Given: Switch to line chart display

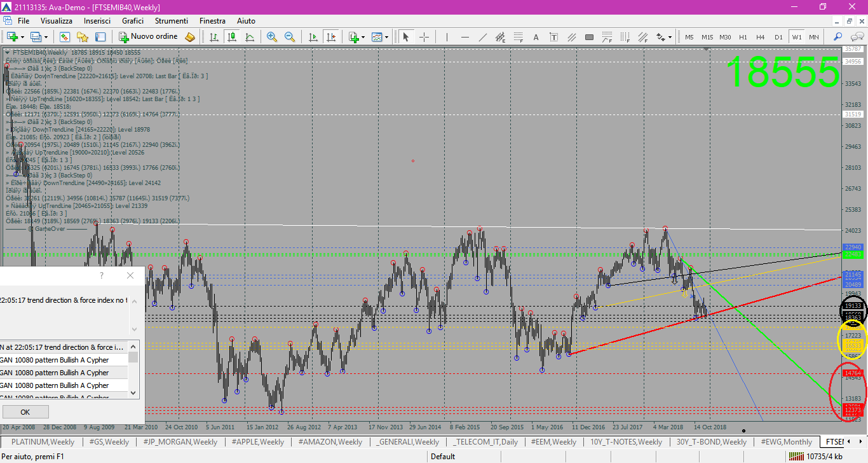Looking at the screenshot, I should (x=250, y=37).
